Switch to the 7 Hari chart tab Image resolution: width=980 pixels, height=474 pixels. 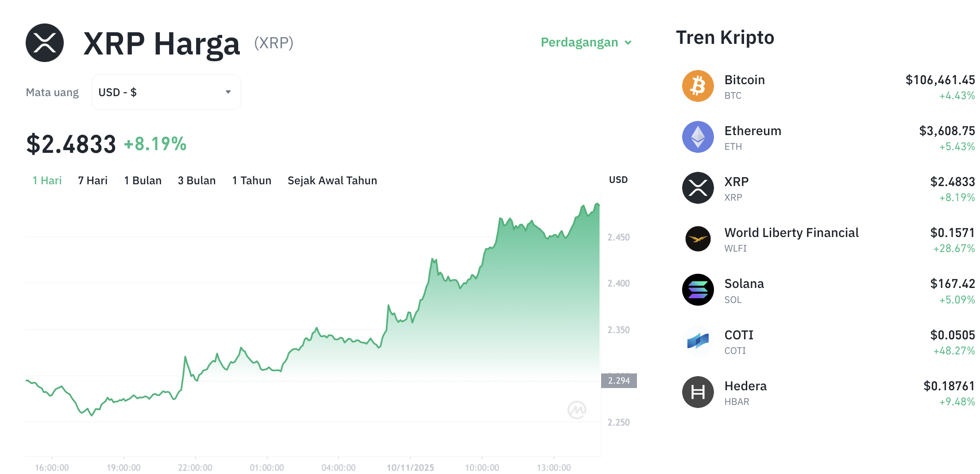[92, 180]
